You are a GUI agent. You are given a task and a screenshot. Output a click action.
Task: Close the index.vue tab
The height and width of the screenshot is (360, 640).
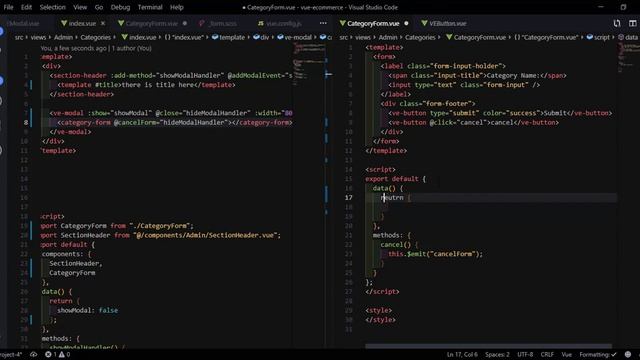click(103, 24)
